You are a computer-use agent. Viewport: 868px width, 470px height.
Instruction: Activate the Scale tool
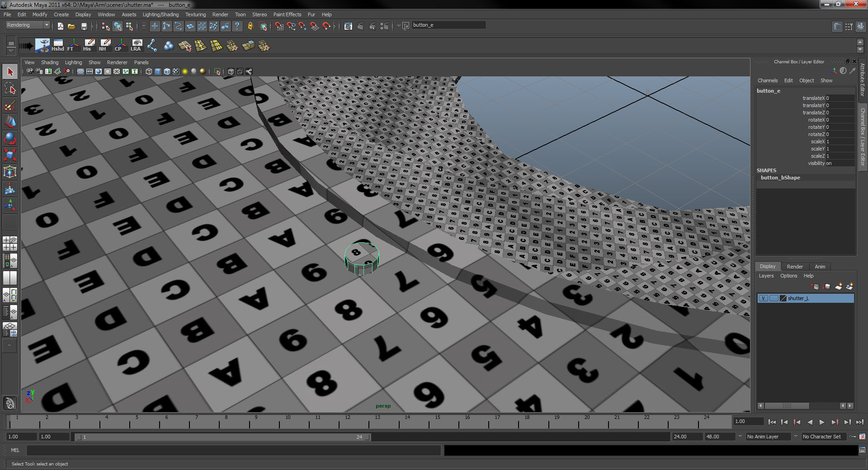tap(10, 155)
